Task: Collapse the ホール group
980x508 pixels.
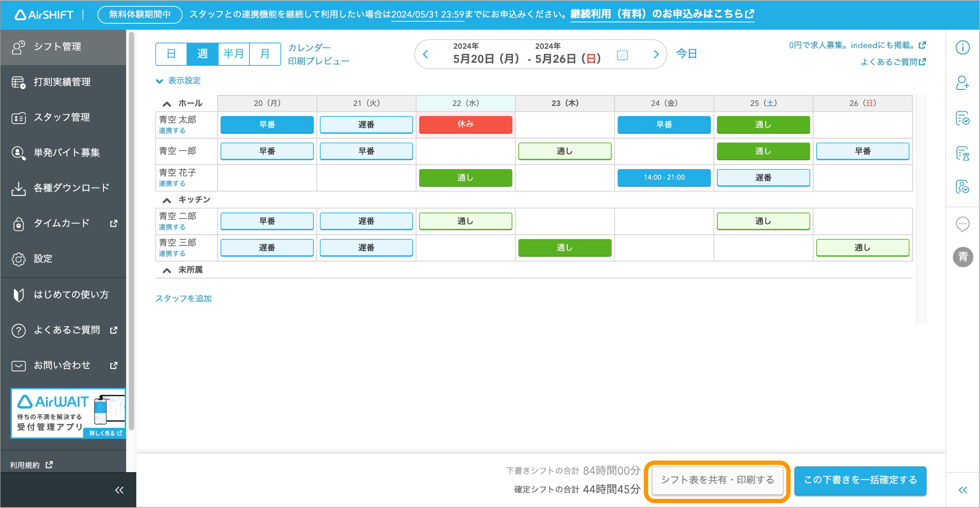Action: point(167,104)
